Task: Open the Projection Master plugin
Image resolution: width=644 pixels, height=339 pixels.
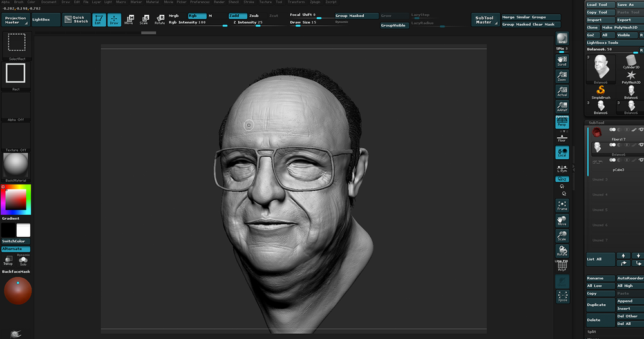Action: point(15,20)
